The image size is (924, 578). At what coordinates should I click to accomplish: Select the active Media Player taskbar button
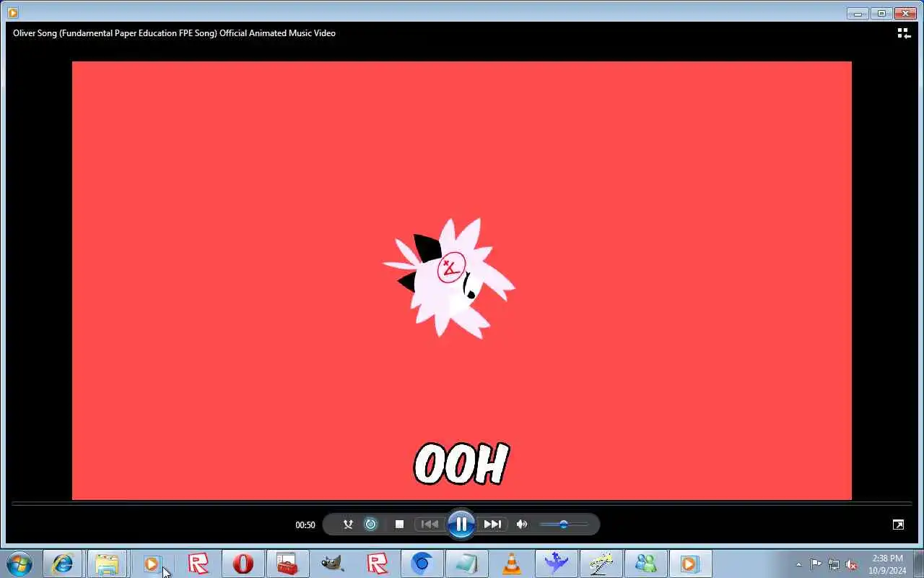pyautogui.click(x=690, y=564)
